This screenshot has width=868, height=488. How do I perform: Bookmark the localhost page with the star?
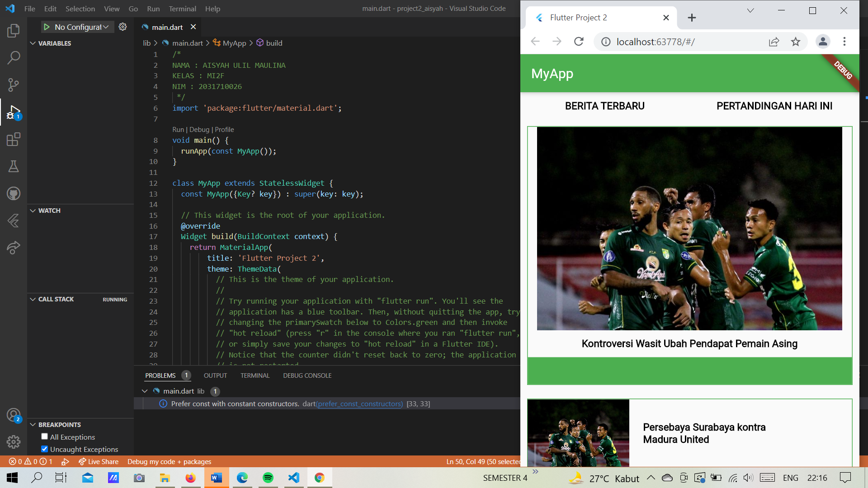[796, 41]
